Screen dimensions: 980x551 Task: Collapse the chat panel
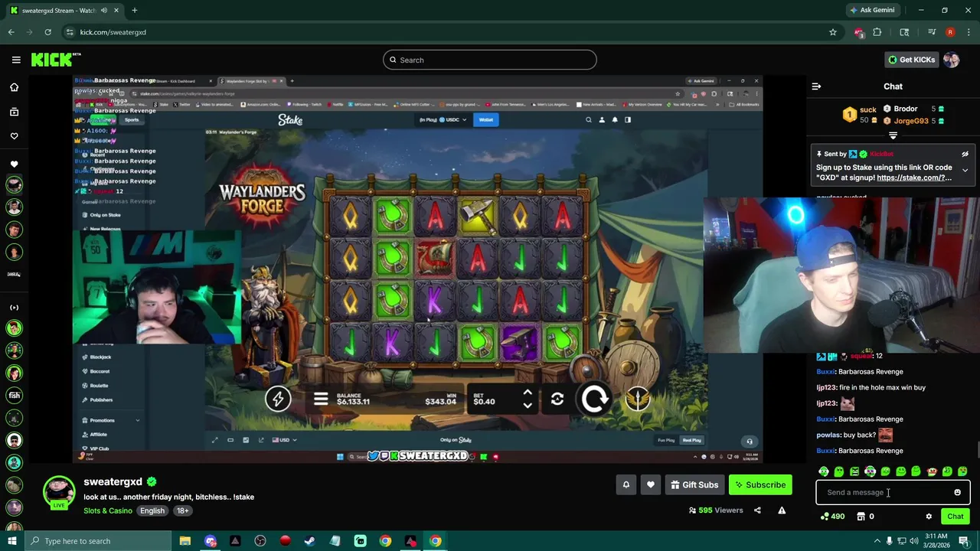point(816,86)
